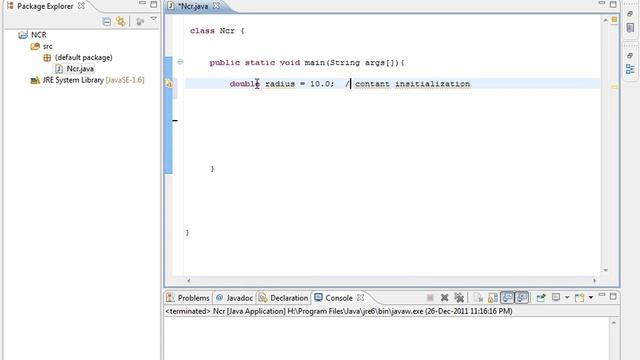Restore the Outline stack in the right trim
The image size is (640, 360).
[x=630, y=55]
